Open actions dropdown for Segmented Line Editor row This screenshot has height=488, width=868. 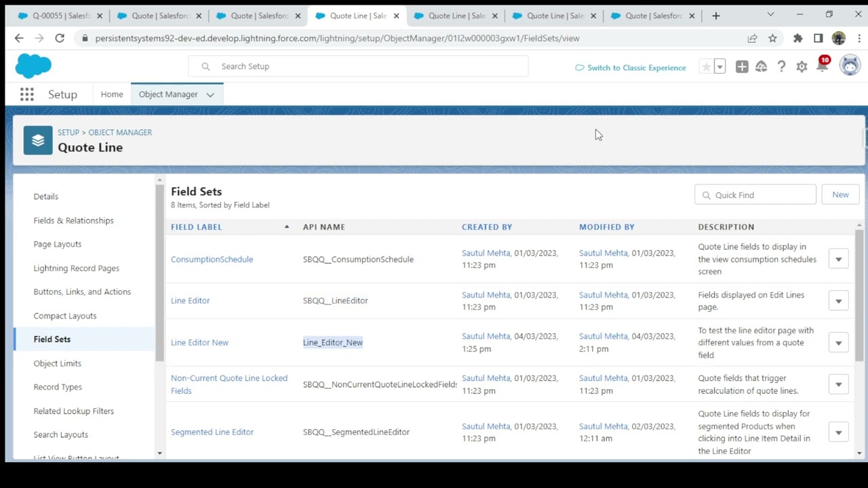[x=838, y=432]
